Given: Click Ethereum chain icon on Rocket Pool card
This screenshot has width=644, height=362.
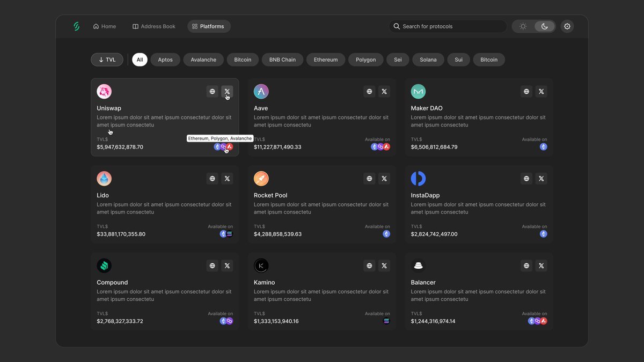Looking at the screenshot, I should tap(386, 234).
